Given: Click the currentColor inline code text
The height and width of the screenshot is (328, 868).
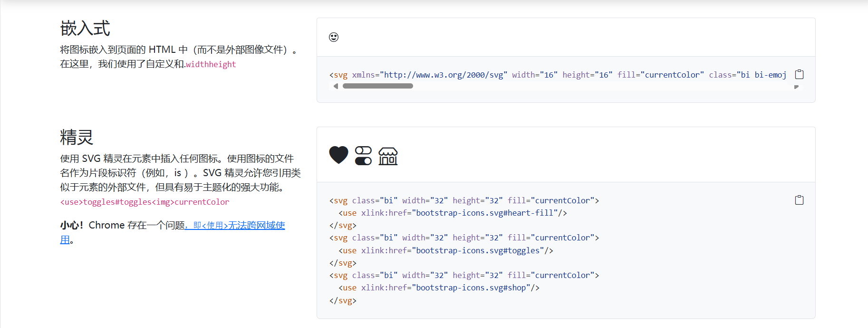Looking at the screenshot, I should tap(202, 202).
